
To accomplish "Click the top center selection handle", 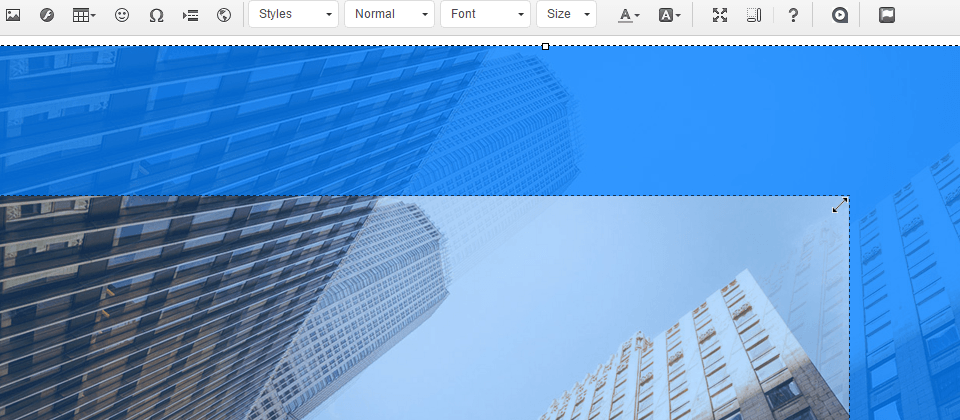I will [x=545, y=46].
